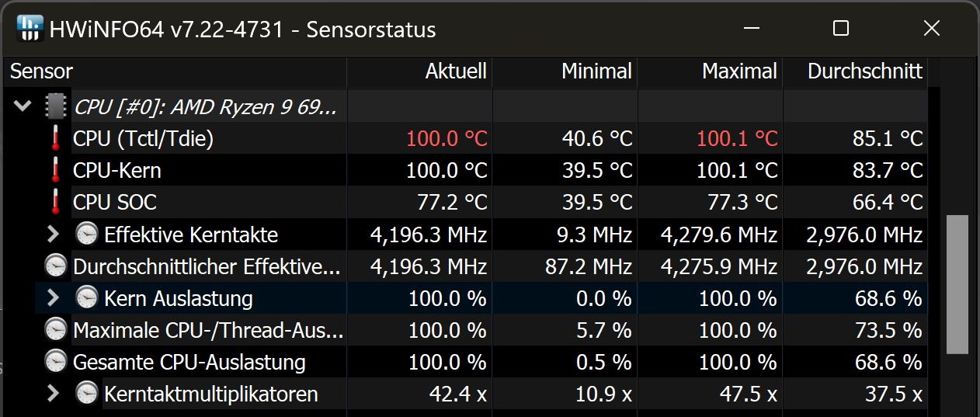The image size is (980, 417).
Task: Click clock icon beside Gesamte CPU-Auslastung
Action: click(55, 362)
